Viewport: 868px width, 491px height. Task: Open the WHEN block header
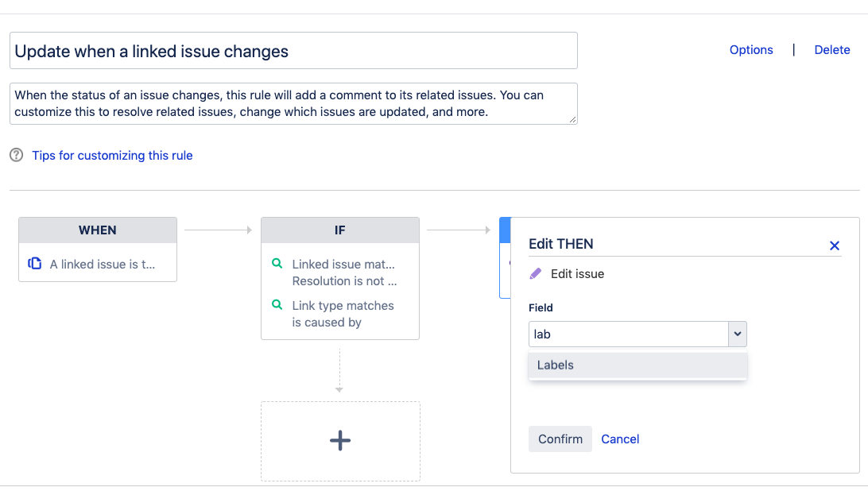pos(98,230)
